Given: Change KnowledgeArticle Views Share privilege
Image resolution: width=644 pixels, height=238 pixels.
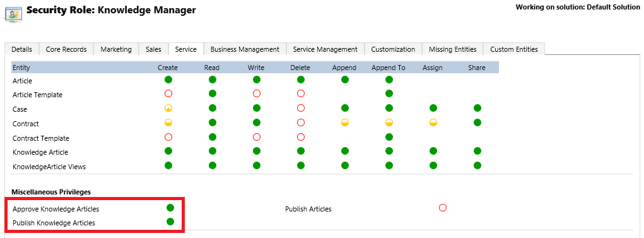Looking at the screenshot, I should click(477, 165).
